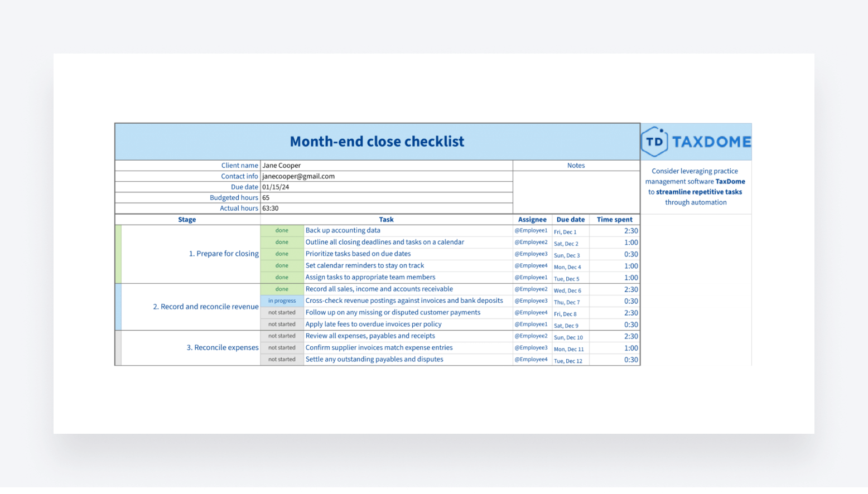This screenshot has height=494, width=868.
Task: Select the Actual hours 63:30 cell
Action: (386, 209)
